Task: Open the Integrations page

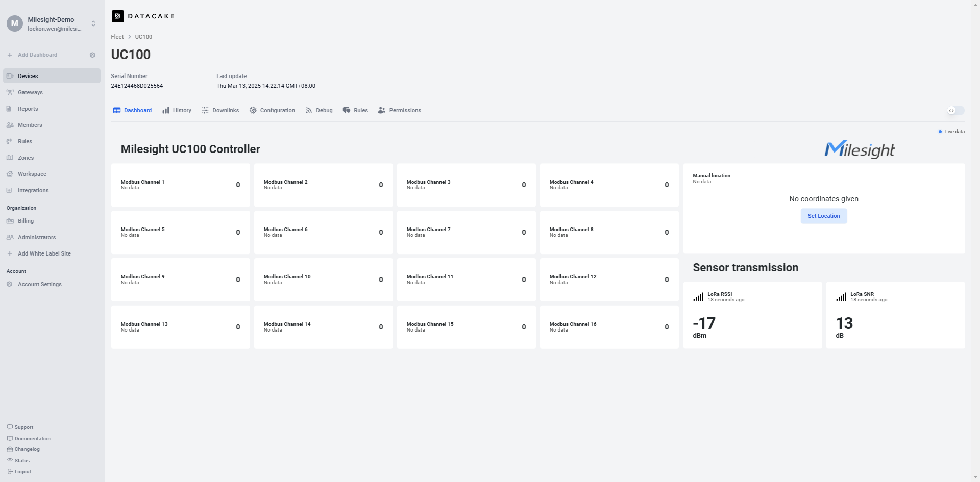Action: coord(52,190)
